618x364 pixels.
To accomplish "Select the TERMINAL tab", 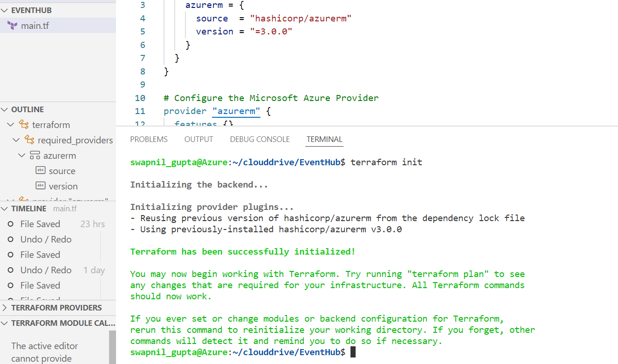I will [x=324, y=139].
